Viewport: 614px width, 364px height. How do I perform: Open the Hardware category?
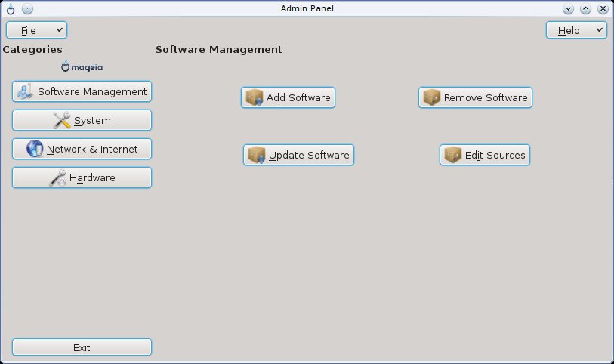[82, 177]
